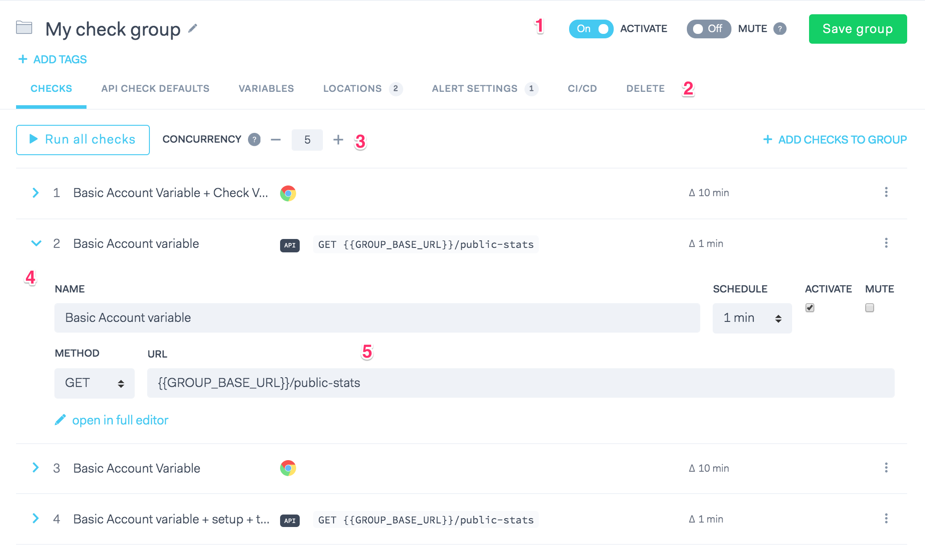Image resolution: width=925 pixels, height=560 pixels.
Task: Edit the URL input field for check 2
Action: 519,383
